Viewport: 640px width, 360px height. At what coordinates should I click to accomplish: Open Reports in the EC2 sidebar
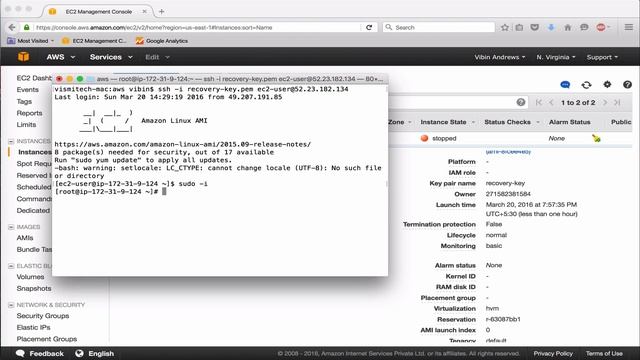[29, 113]
